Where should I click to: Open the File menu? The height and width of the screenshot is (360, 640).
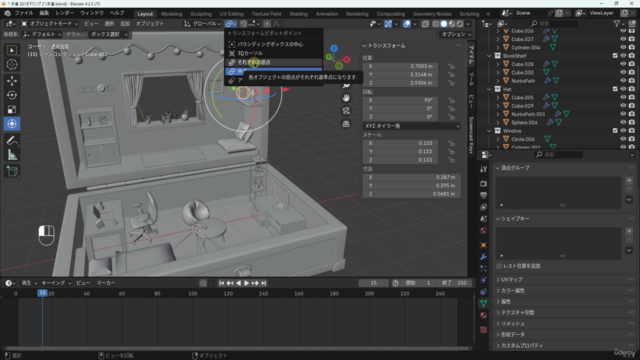(x=24, y=13)
